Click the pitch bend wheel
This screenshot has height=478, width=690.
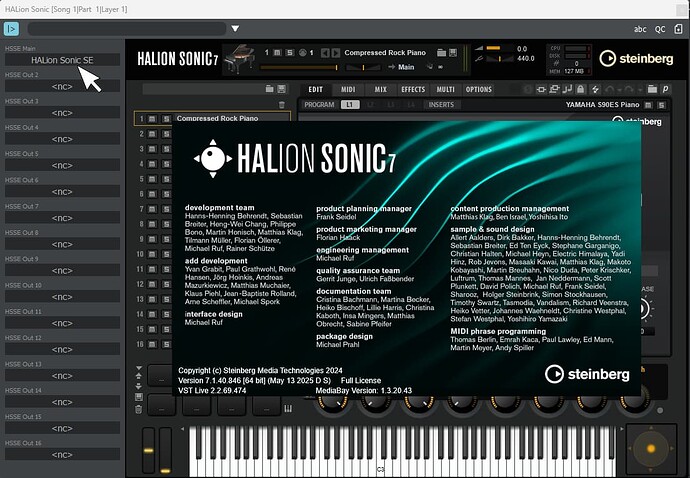click(x=149, y=450)
